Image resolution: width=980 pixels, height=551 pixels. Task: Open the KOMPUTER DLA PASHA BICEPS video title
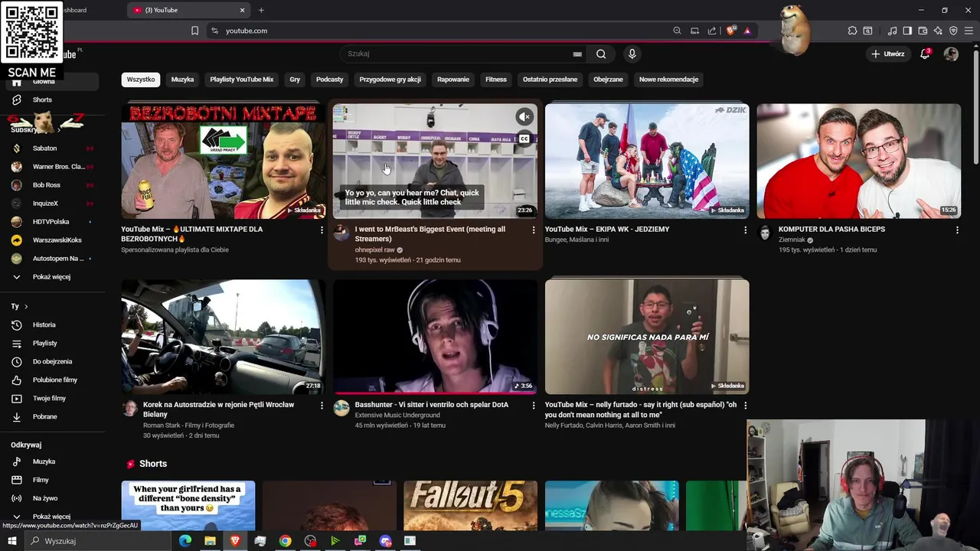click(831, 229)
